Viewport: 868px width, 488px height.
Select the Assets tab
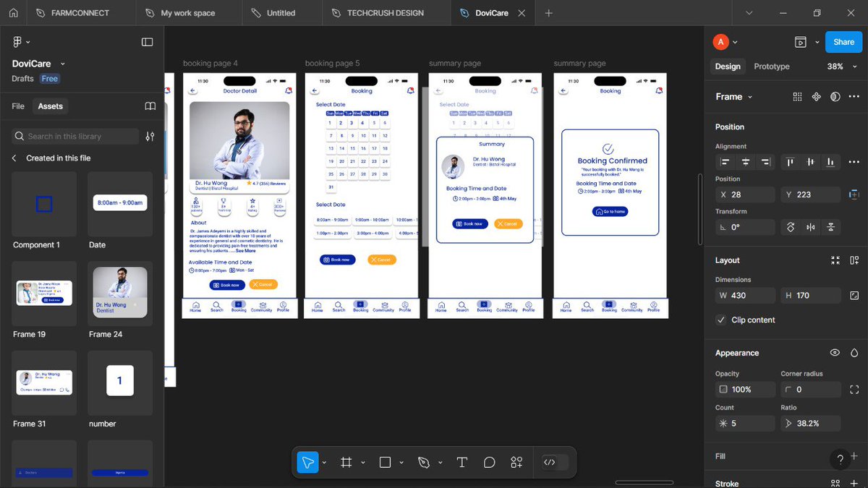pos(51,106)
